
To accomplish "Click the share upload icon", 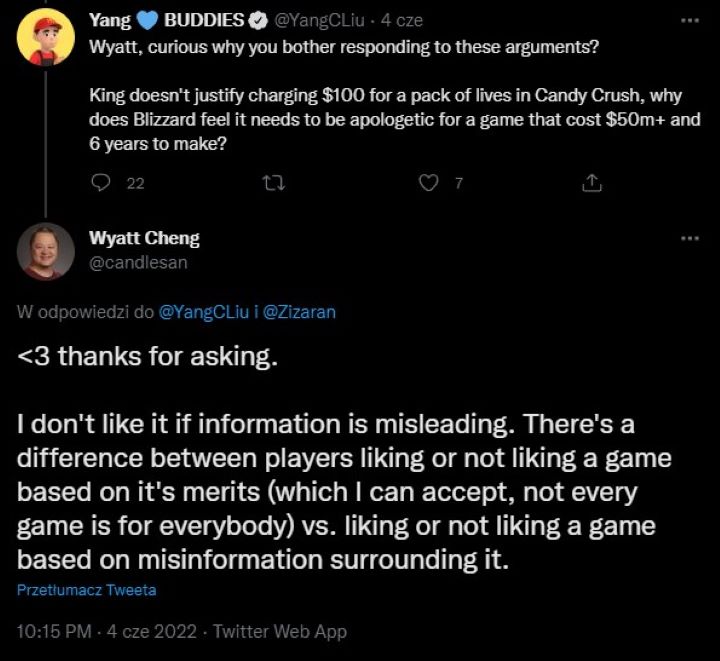I will [591, 183].
